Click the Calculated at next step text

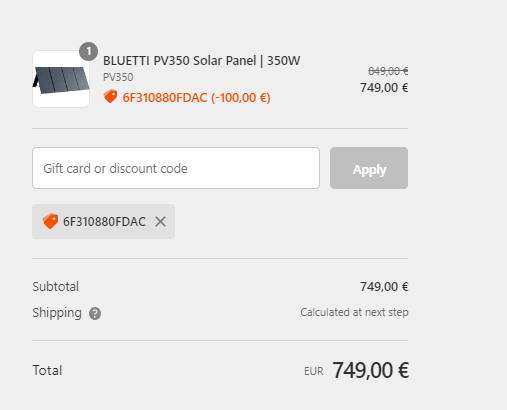coord(354,312)
